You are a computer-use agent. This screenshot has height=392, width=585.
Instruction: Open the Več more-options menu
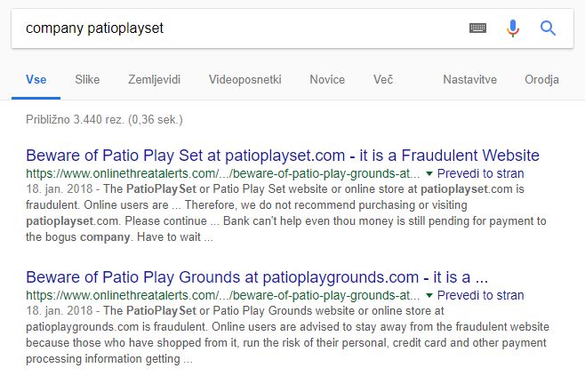tap(383, 79)
